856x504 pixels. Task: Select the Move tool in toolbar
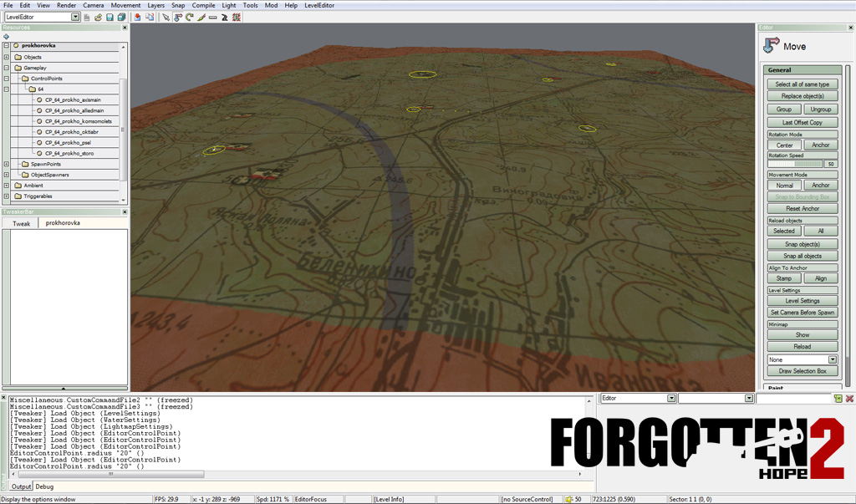click(178, 18)
